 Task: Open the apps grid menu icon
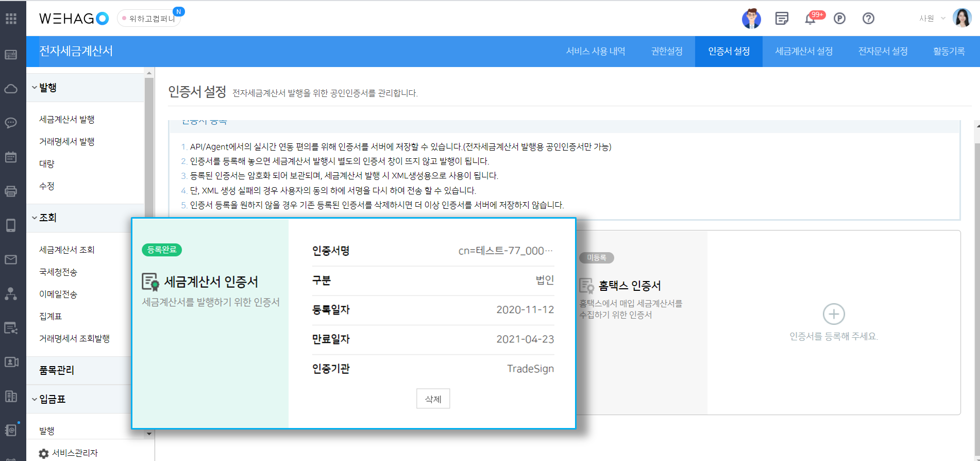click(11, 19)
